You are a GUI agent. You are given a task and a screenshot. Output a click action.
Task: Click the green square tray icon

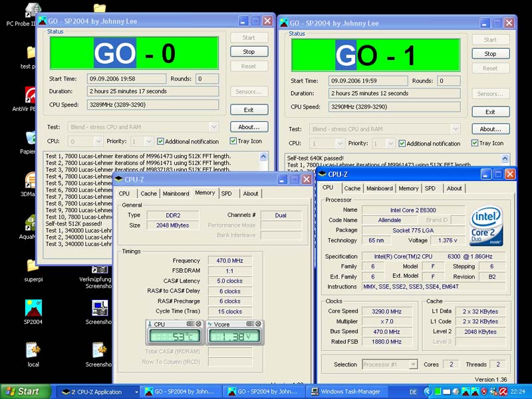tap(438, 392)
